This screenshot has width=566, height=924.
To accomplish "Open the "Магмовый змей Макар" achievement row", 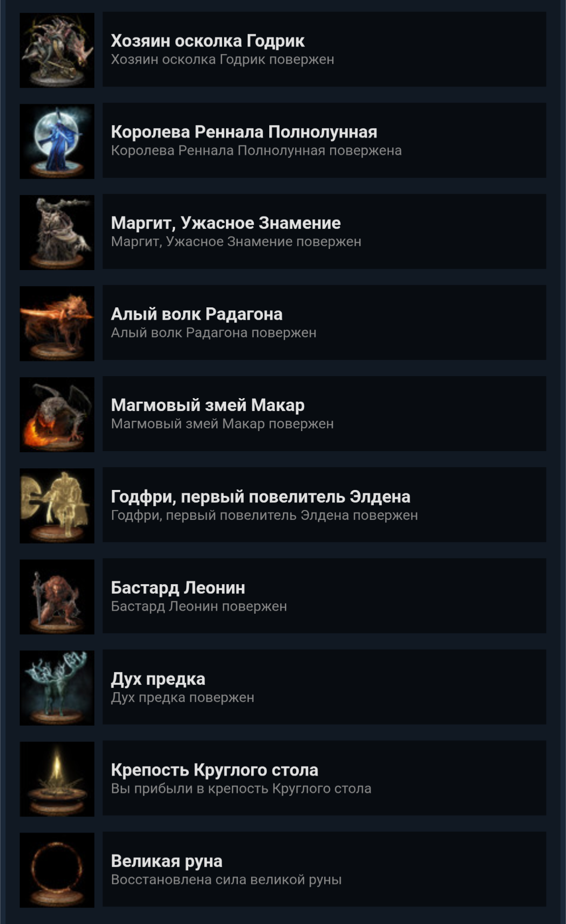I will pos(324,413).
